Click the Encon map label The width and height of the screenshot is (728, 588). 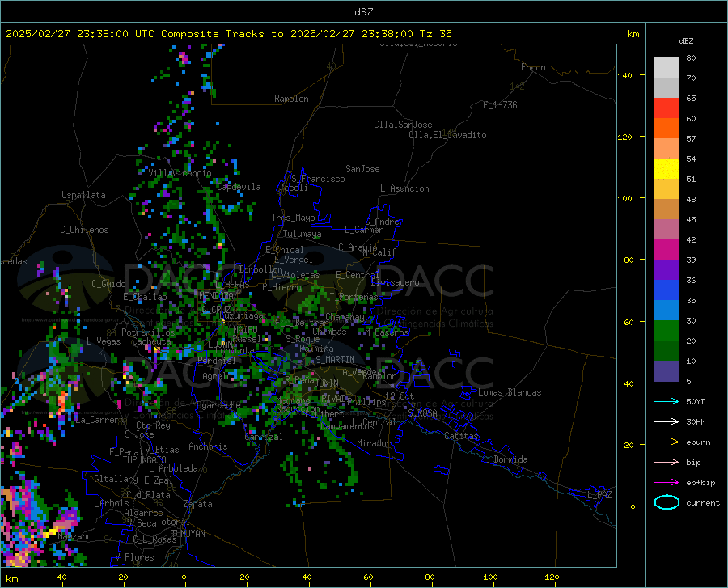pyautogui.click(x=533, y=67)
